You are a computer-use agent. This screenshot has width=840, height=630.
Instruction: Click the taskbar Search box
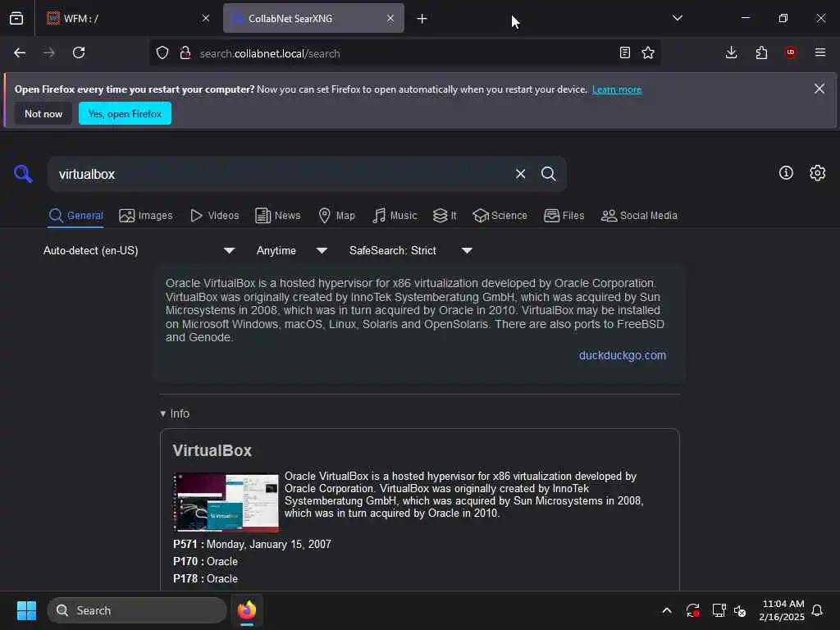coord(137,610)
